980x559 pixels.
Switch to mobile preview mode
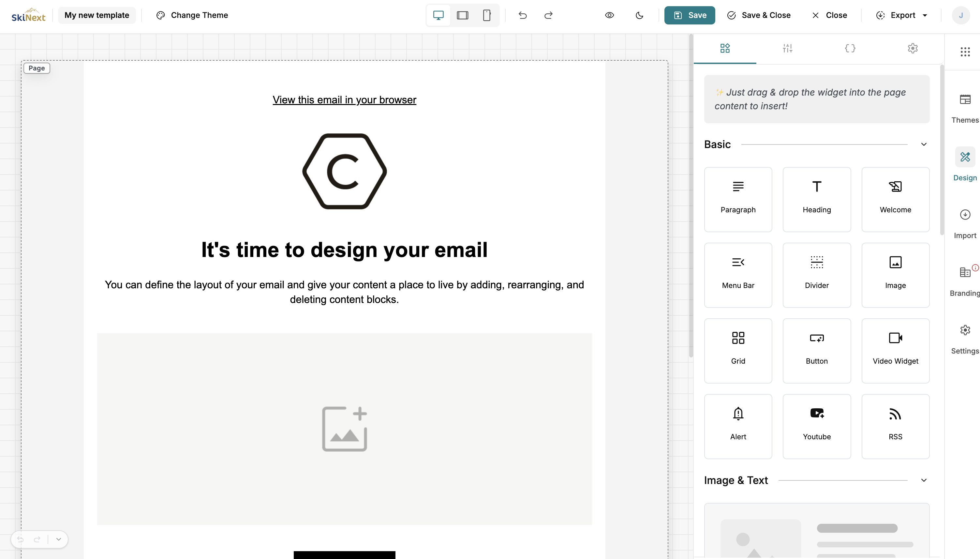click(x=486, y=15)
